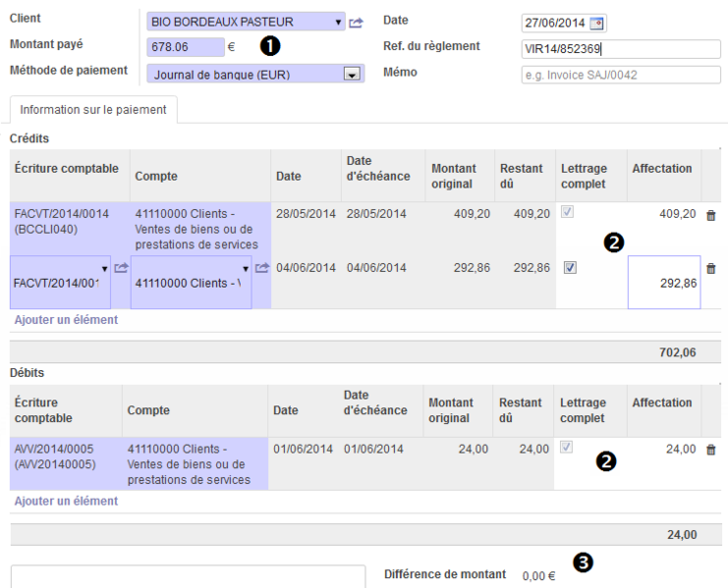Click Ajouter un élément under the Crédits table
Image resolution: width=728 pixels, height=588 pixels.
(x=66, y=320)
